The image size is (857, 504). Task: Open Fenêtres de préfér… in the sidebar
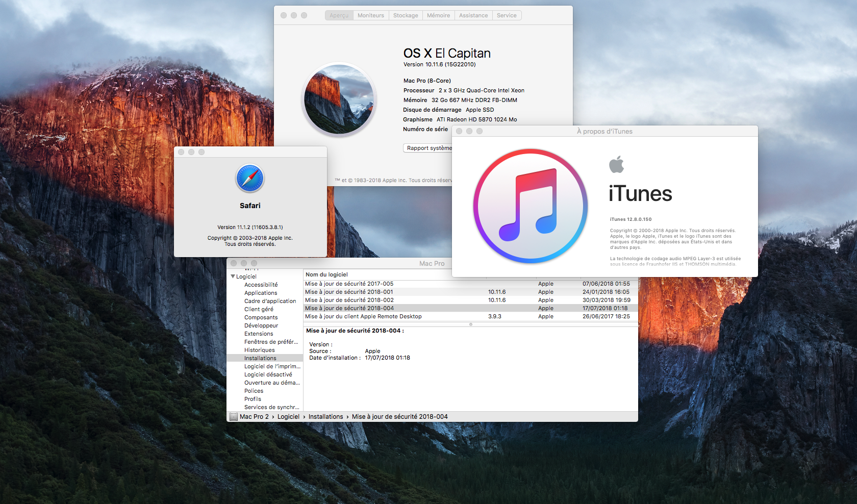[271, 342]
